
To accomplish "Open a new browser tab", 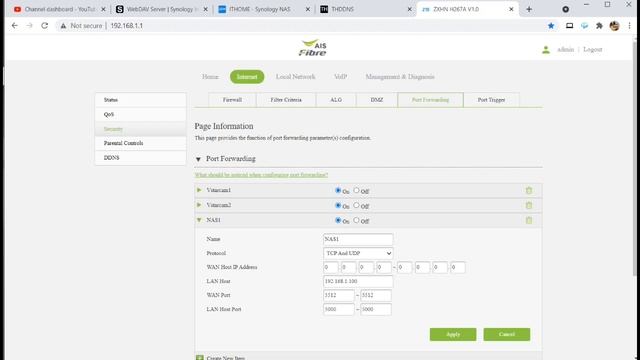I will pyautogui.click(x=529, y=9).
